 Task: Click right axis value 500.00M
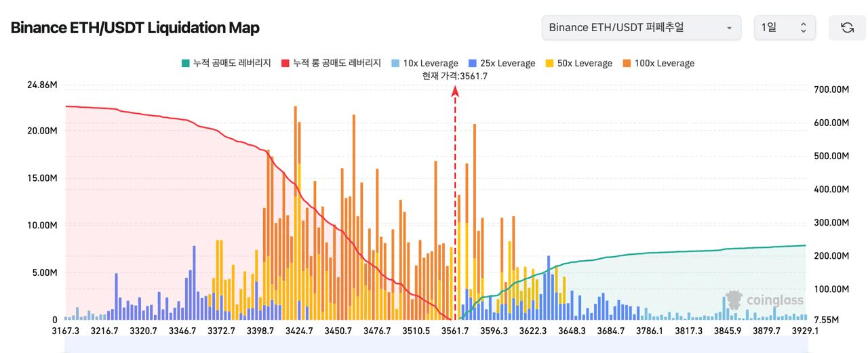[831, 156]
